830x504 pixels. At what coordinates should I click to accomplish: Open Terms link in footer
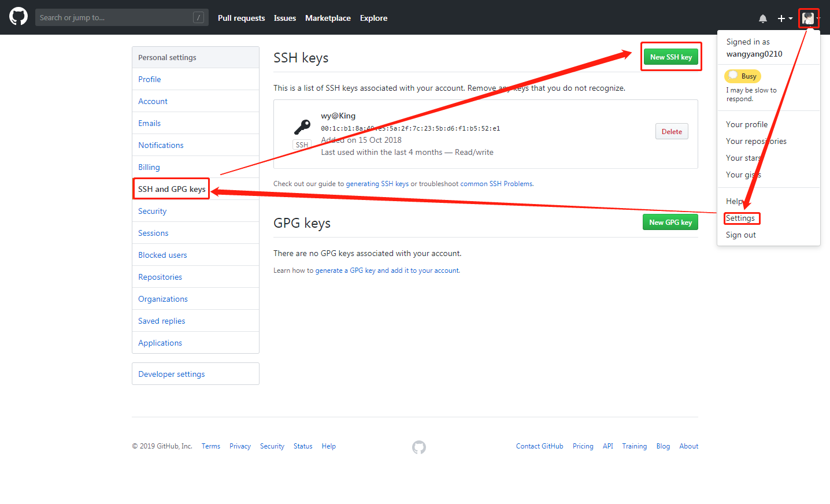[x=211, y=446]
